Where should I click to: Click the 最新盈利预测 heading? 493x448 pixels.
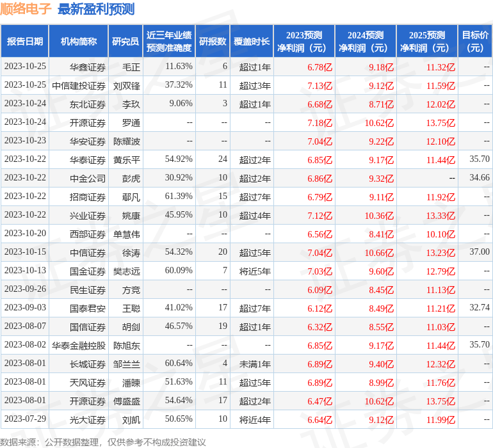pos(96,9)
